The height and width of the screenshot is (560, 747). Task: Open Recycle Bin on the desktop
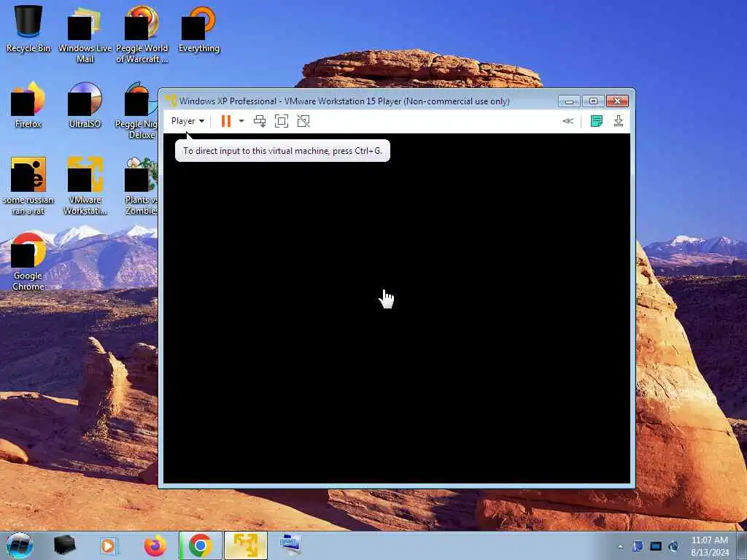point(28,29)
